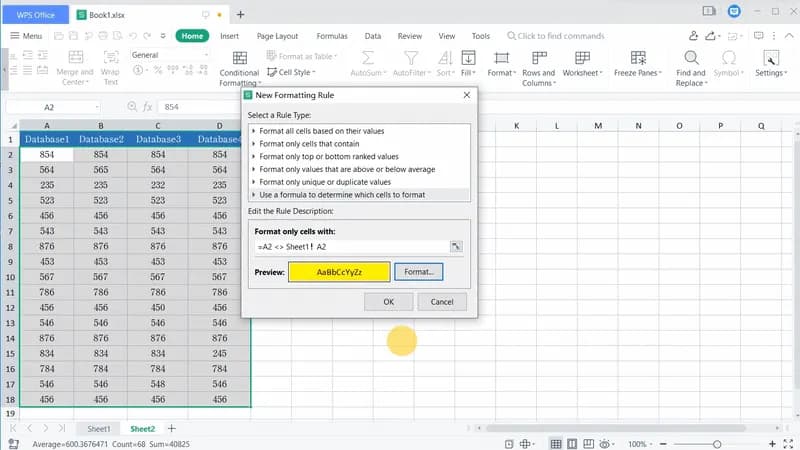Screen dimensions: 800x450
Task: Click the fx insert function icon
Action: coord(147,107)
